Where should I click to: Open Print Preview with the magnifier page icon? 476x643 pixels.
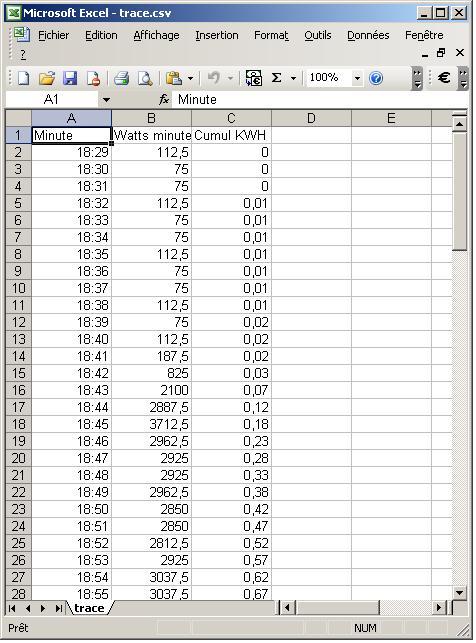click(145, 78)
